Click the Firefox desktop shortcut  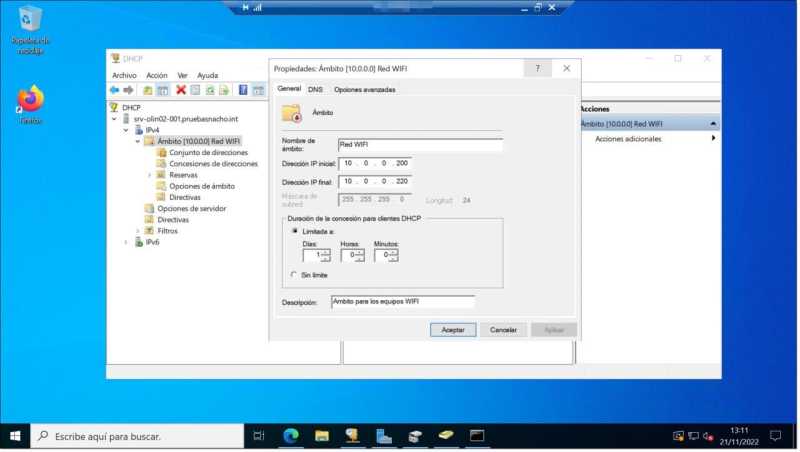coord(31,105)
